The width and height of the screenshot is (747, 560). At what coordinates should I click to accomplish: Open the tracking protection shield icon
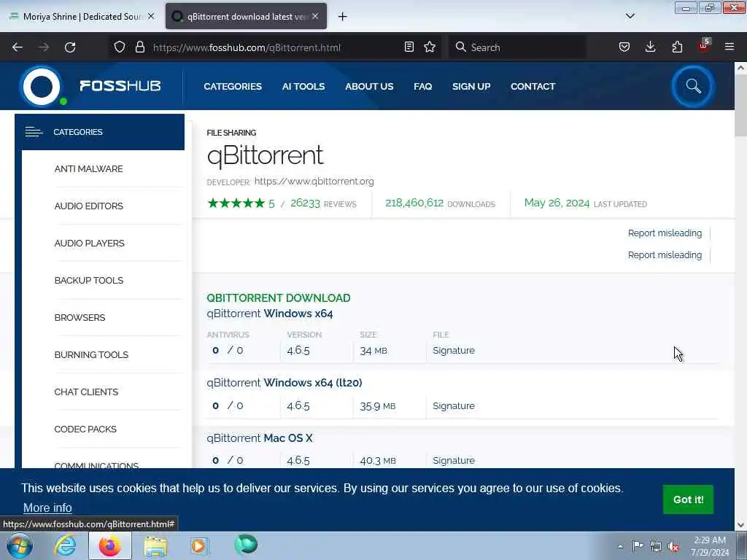pos(120,47)
